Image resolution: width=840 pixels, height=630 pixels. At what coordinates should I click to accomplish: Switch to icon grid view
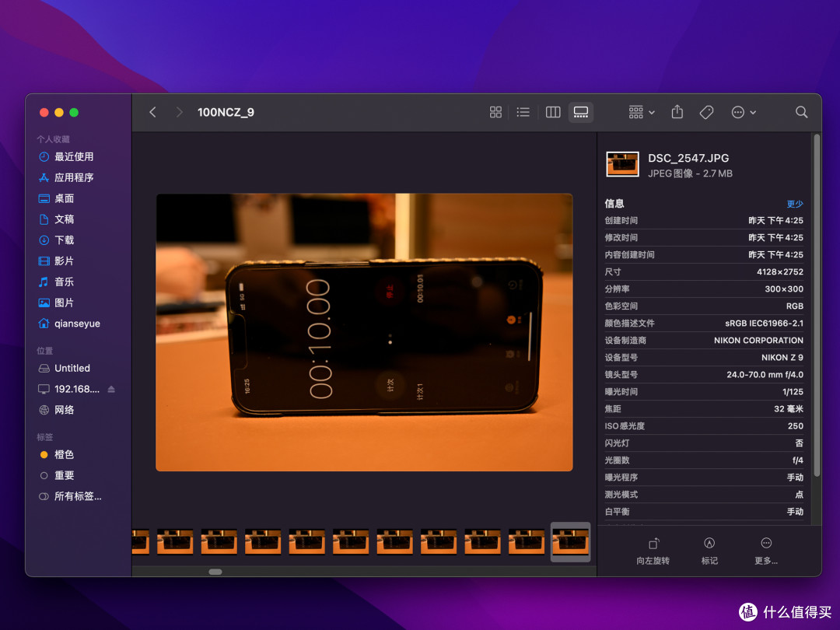tap(495, 112)
